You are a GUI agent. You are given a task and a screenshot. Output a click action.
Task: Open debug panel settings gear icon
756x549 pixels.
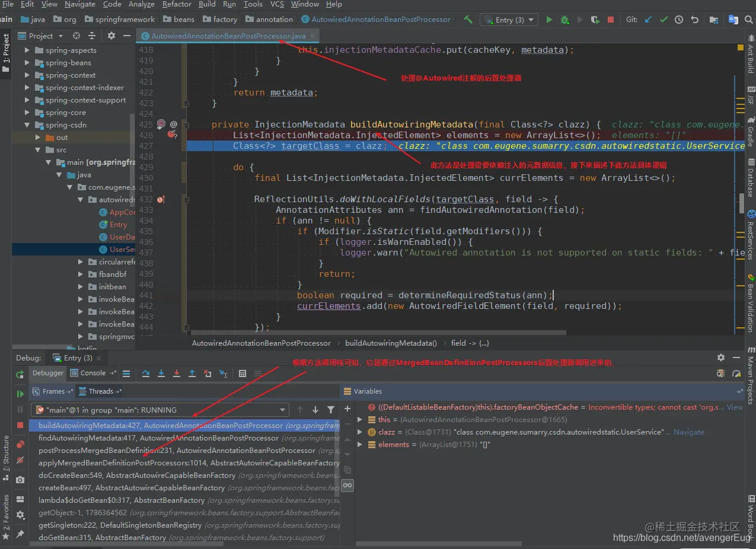pos(721,358)
